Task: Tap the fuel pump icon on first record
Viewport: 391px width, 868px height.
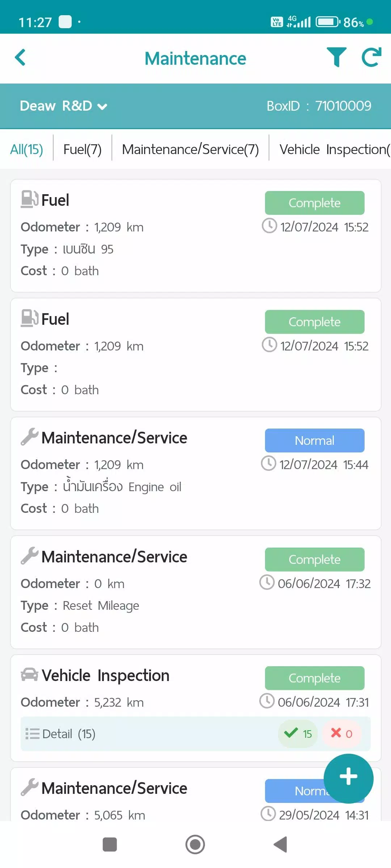Action: 30,199
